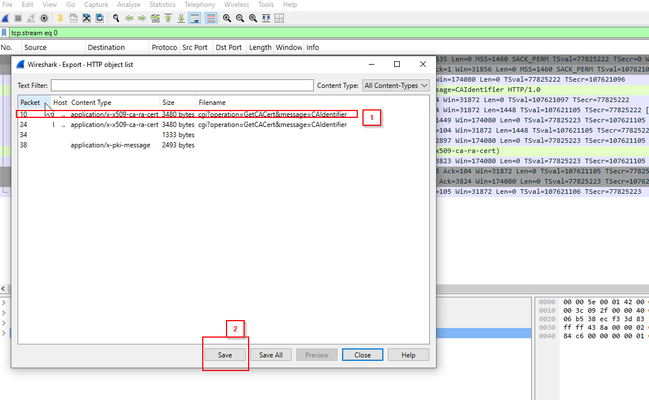Click the Help button in export dialog

[x=408, y=355]
